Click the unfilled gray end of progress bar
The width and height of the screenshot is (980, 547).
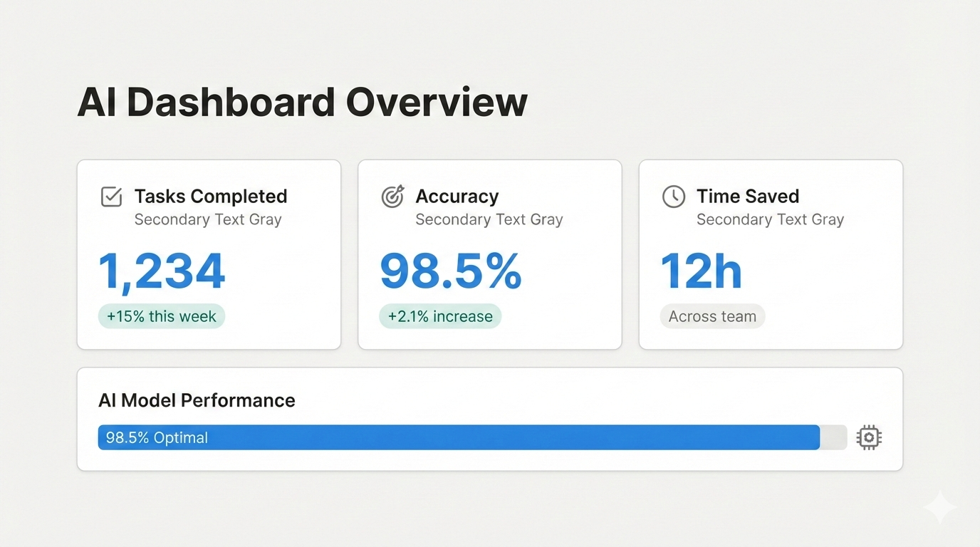click(833, 437)
